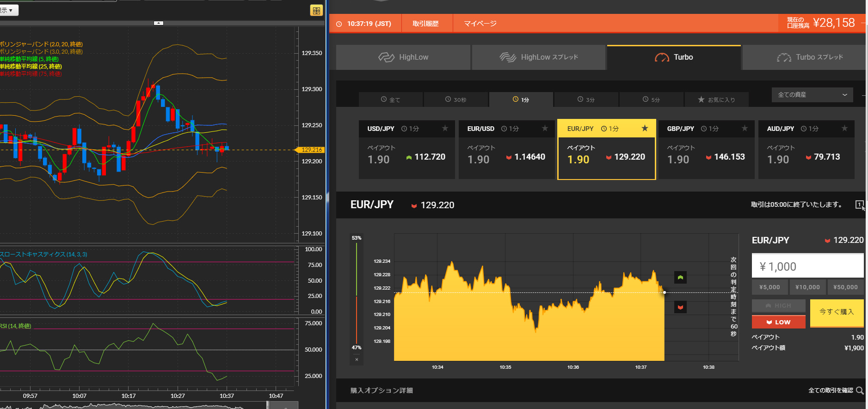Click the 129.216 current price marker
The width and height of the screenshot is (868, 409).
coord(311,150)
